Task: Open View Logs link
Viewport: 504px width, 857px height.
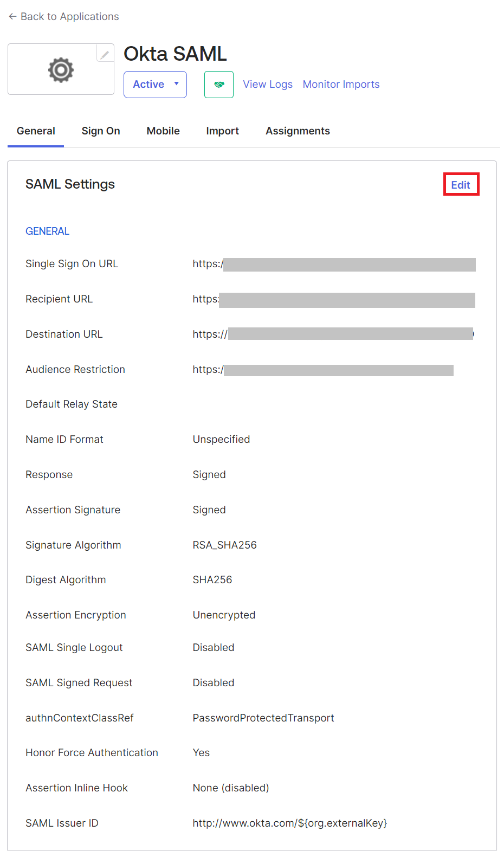Action: (268, 85)
